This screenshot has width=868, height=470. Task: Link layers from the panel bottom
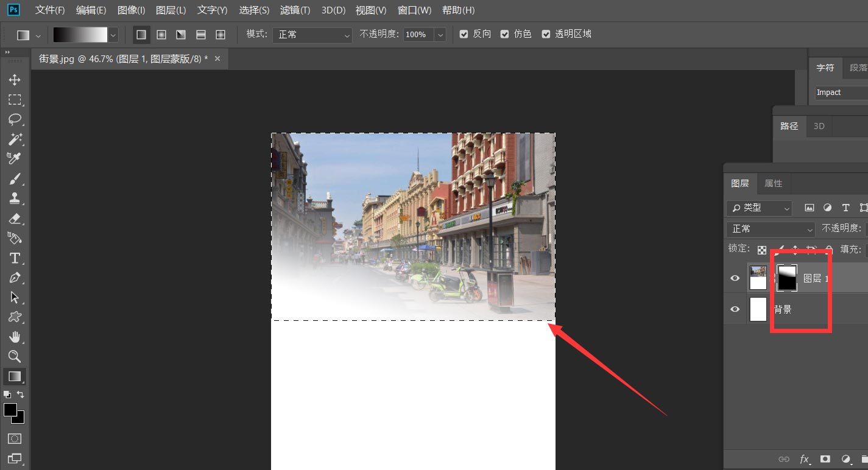click(x=785, y=459)
